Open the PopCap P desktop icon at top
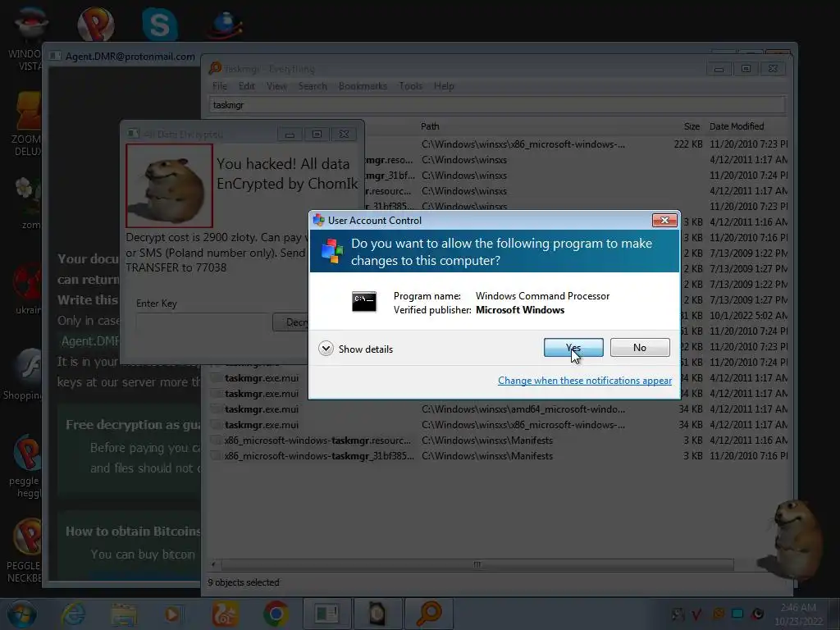The height and width of the screenshot is (630, 840). click(x=96, y=25)
